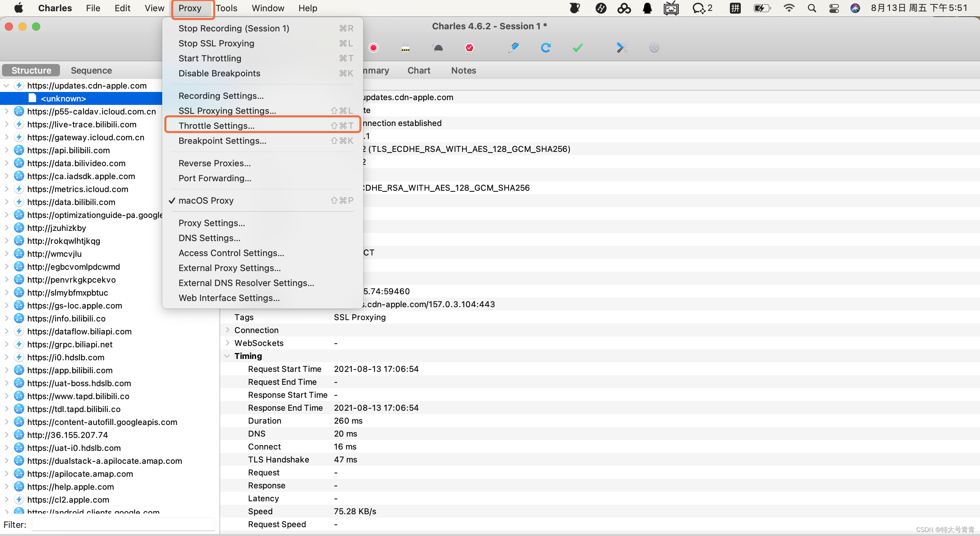This screenshot has height=536, width=980.
Task: Collapse the Timing section
Action: tap(227, 356)
